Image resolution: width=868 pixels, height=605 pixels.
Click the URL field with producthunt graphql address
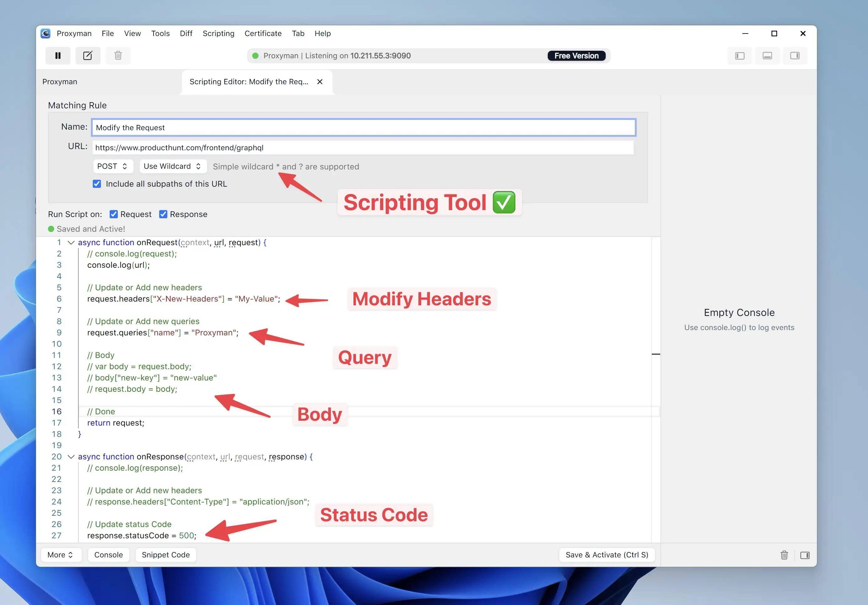[x=363, y=147]
